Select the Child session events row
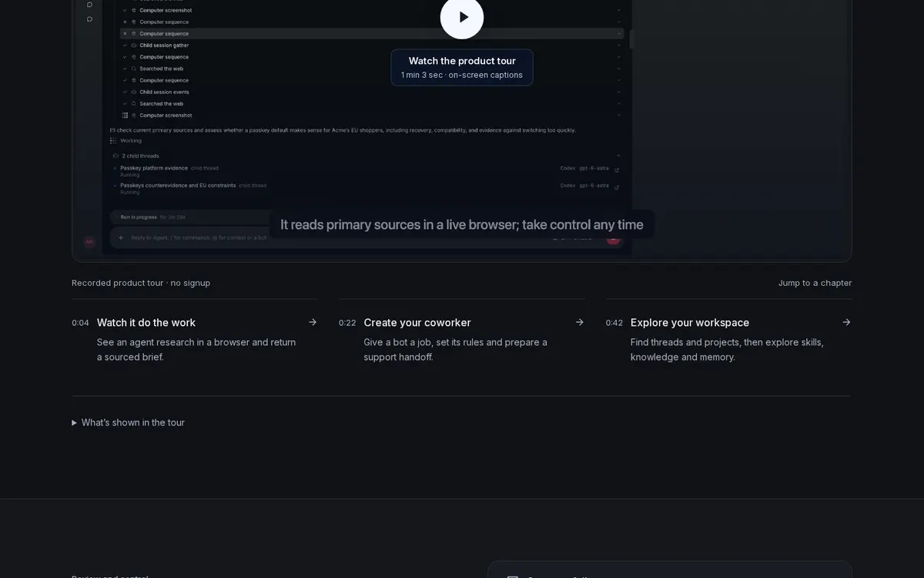Screen dimensions: 924x578 372,92
